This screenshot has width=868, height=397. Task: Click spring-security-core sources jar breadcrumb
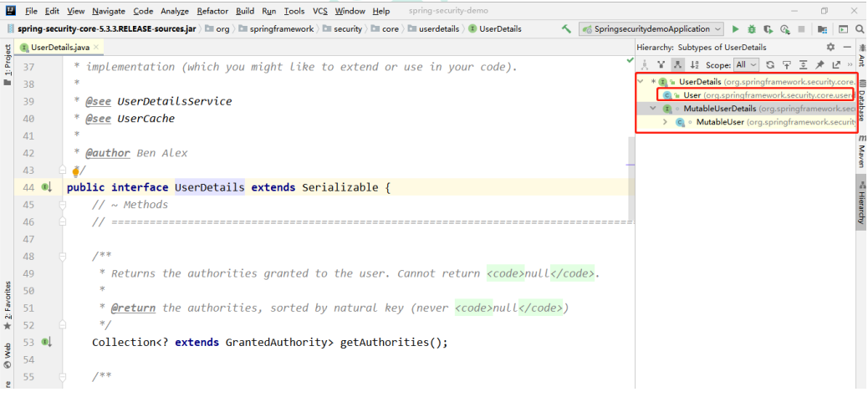tap(101, 28)
